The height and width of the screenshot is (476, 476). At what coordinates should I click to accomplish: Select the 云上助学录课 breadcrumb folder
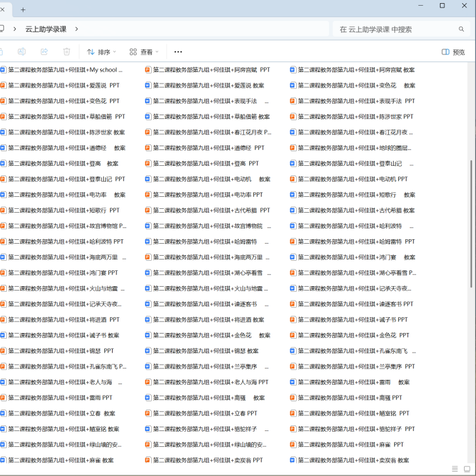[x=46, y=29]
